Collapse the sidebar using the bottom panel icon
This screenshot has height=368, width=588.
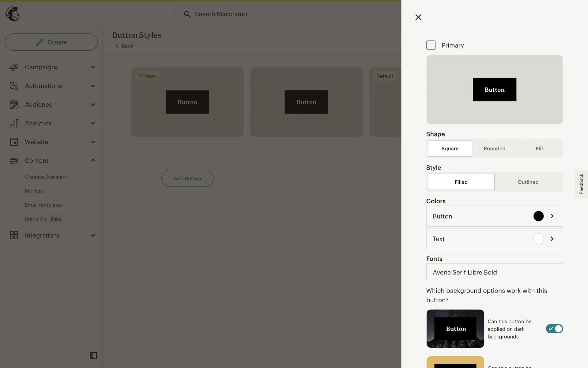pos(93,355)
